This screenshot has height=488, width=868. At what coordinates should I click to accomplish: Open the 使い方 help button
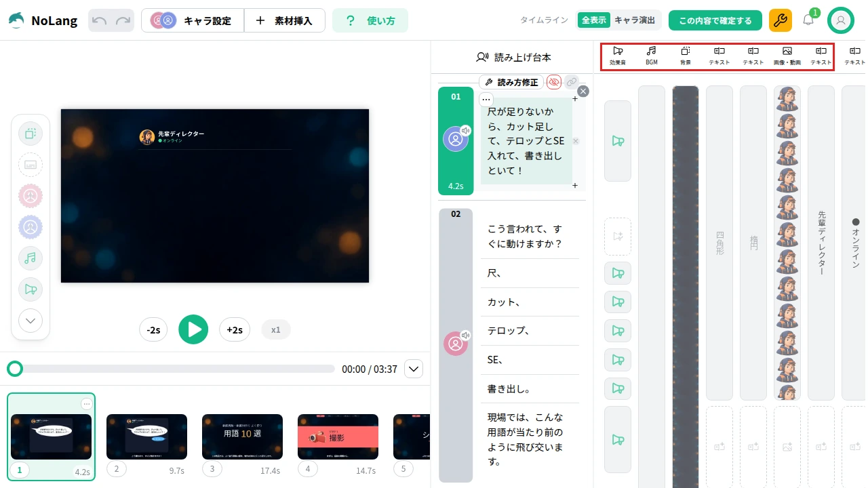pyautogui.click(x=370, y=20)
